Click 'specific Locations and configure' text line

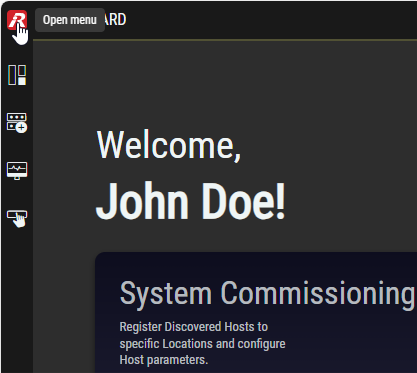click(202, 343)
